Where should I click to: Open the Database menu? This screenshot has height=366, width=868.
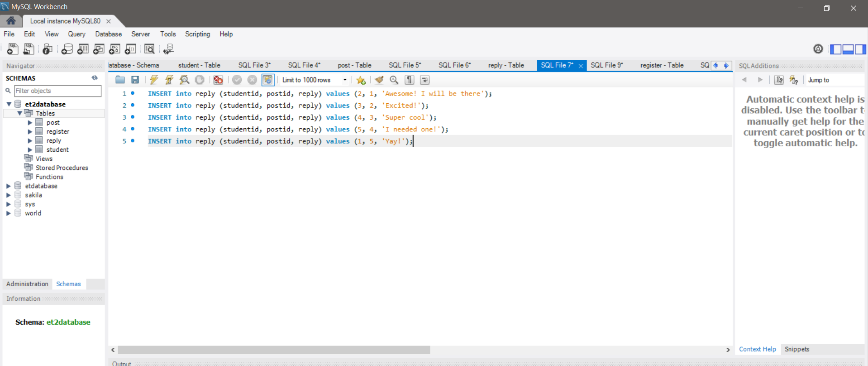[108, 34]
